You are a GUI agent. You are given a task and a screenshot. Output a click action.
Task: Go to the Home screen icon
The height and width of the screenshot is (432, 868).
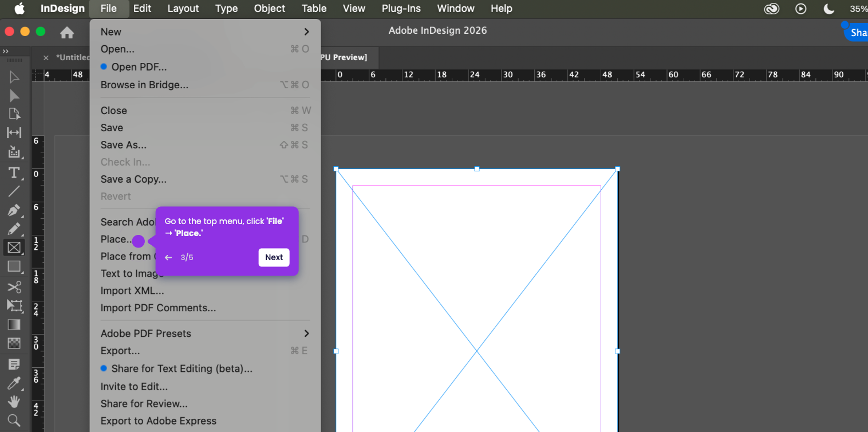coord(67,33)
